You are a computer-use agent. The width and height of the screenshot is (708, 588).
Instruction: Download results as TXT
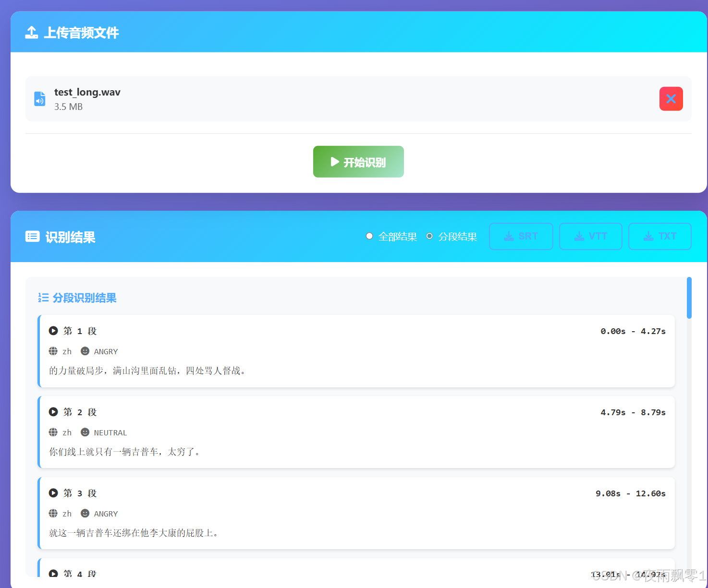coord(660,236)
